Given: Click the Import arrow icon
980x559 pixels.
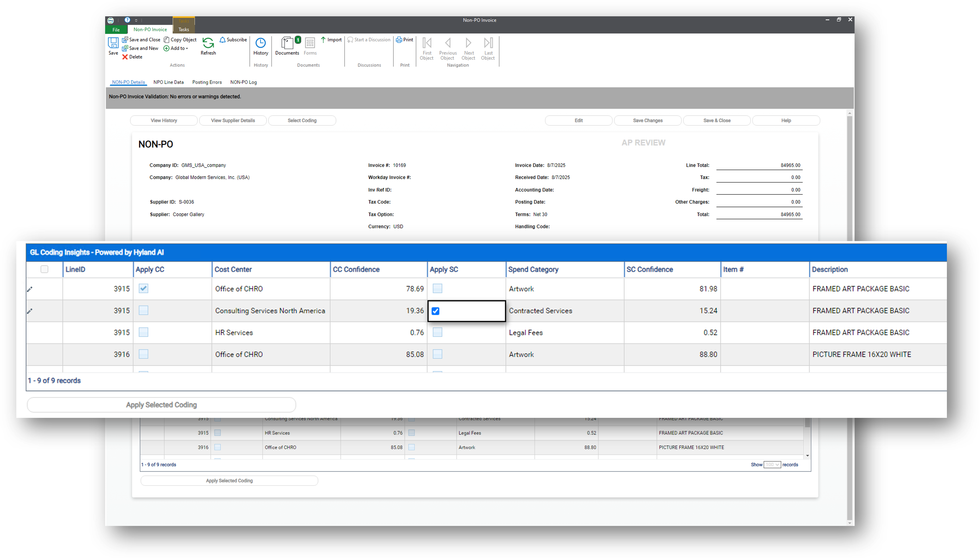Looking at the screenshot, I should [323, 40].
